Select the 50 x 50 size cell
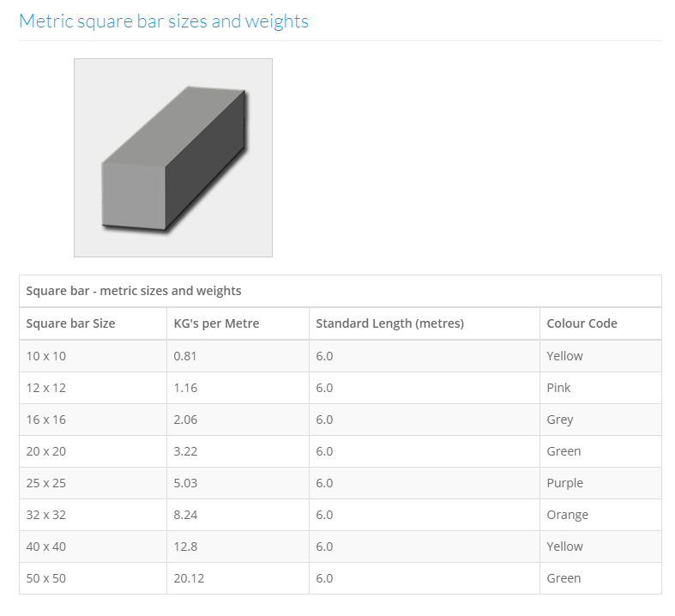The image size is (675, 616). click(46, 578)
